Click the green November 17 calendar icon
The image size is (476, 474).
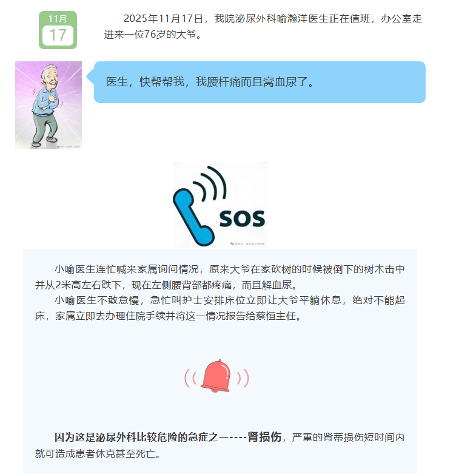point(58,30)
